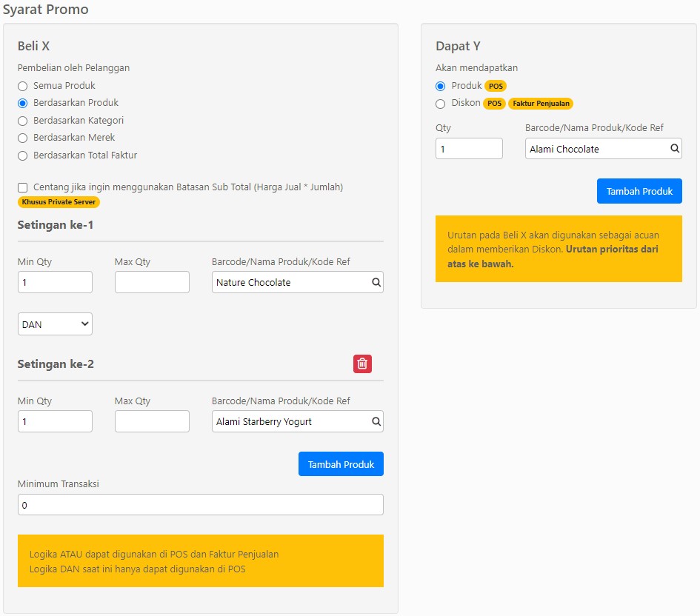Click Tambah Produk button under Beli X
Image resolution: width=700 pixels, height=616 pixels.
pyautogui.click(x=341, y=464)
